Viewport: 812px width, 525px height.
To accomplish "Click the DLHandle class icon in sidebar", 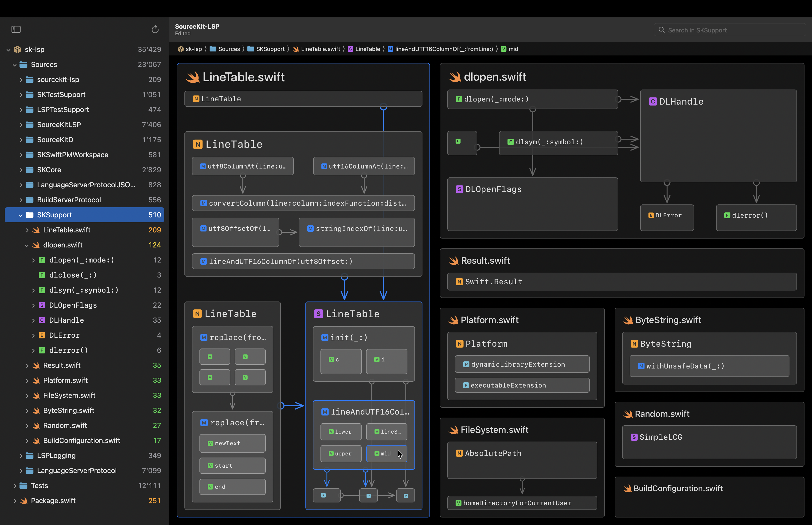I will click(x=42, y=320).
